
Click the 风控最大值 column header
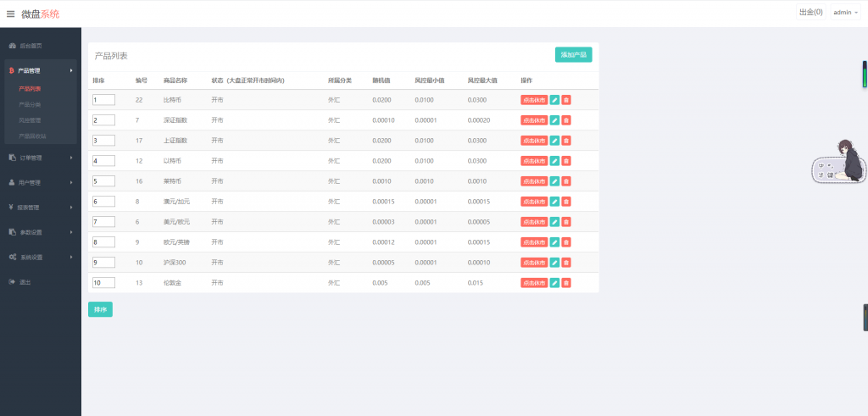click(482, 80)
